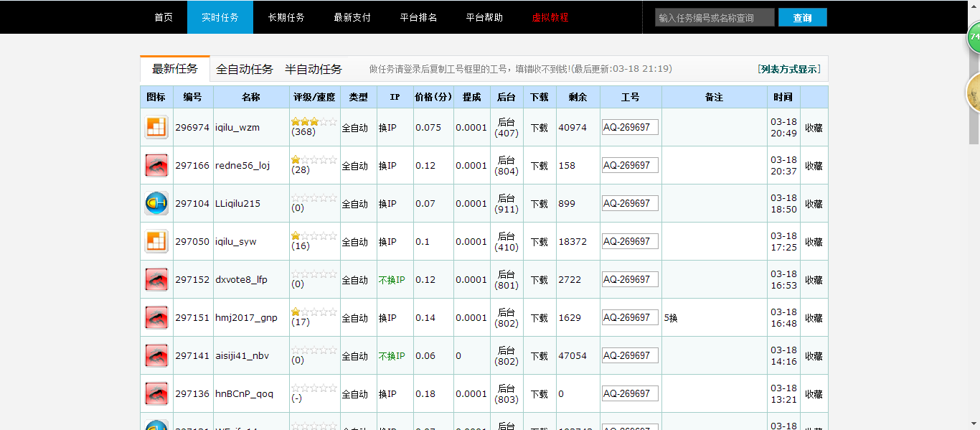The height and width of the screenshot is (430, 980).
Task: Favorite task 296974 via 收藏
Action: click(x=814, y=126)
